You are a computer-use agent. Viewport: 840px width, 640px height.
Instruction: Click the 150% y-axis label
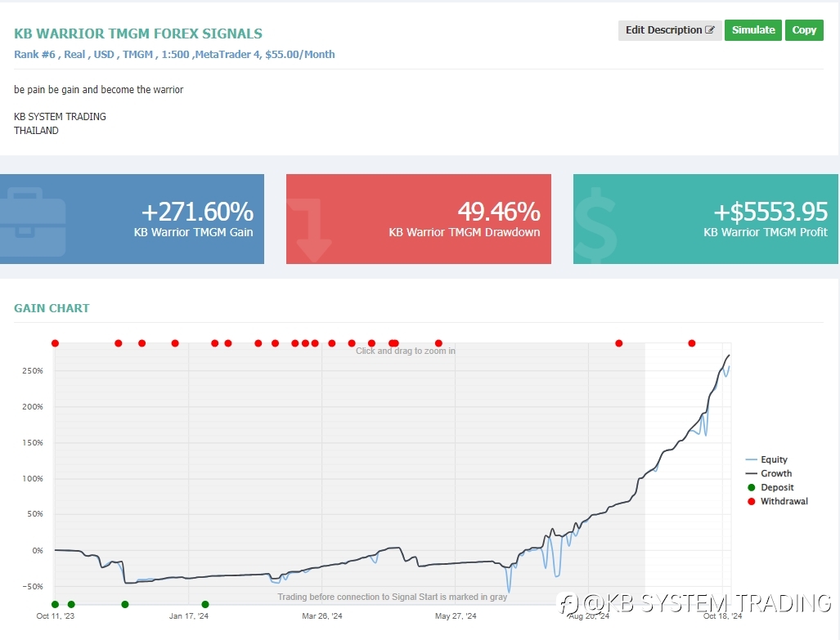33,442
